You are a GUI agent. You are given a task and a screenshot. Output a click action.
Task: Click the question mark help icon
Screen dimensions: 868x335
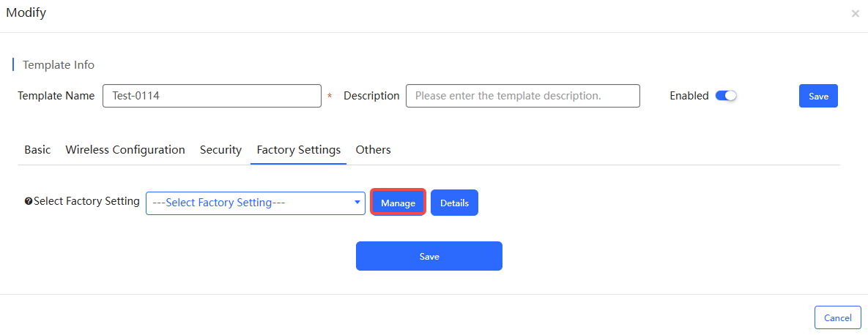(29, 202)
